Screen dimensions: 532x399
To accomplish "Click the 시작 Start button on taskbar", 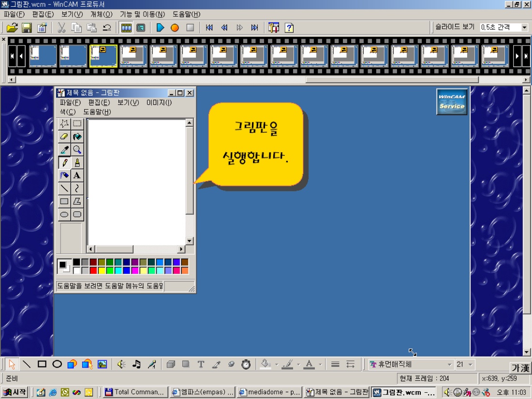I will coord(15,392).
